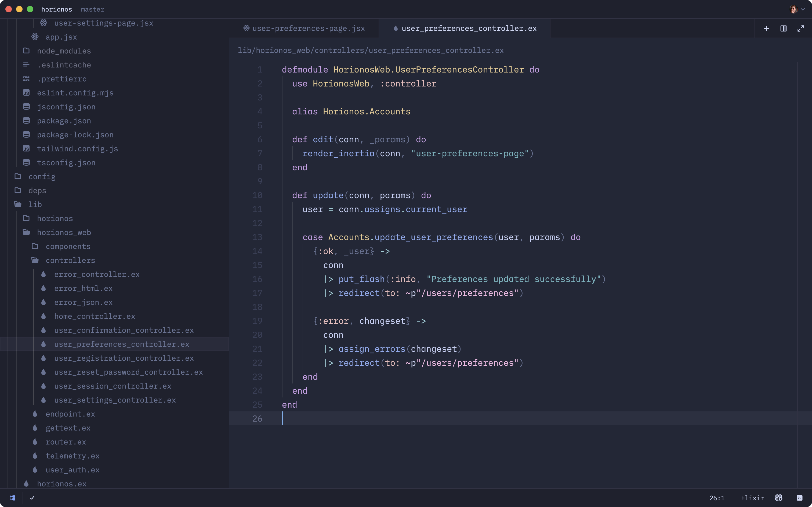812x507 pixels.
Task: Click the new tab plus icon
Action: [766, 28]
